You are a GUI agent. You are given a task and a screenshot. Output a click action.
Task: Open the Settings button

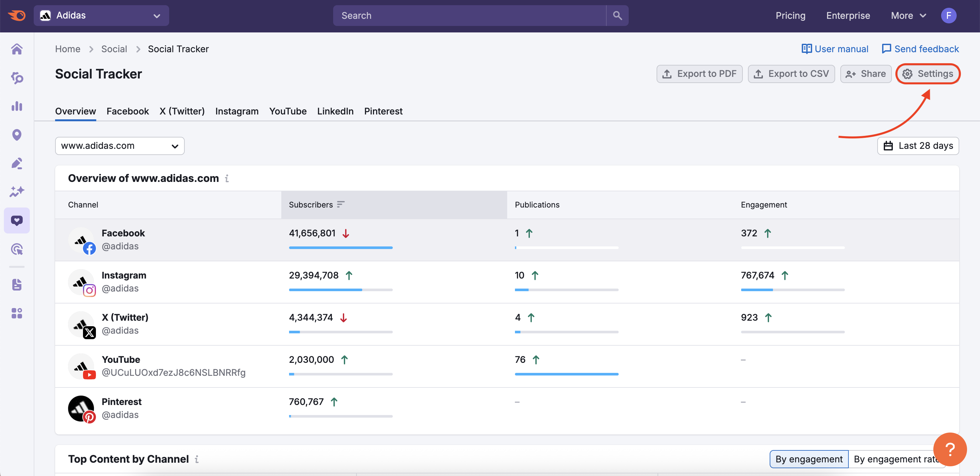[x=927, y=74]
